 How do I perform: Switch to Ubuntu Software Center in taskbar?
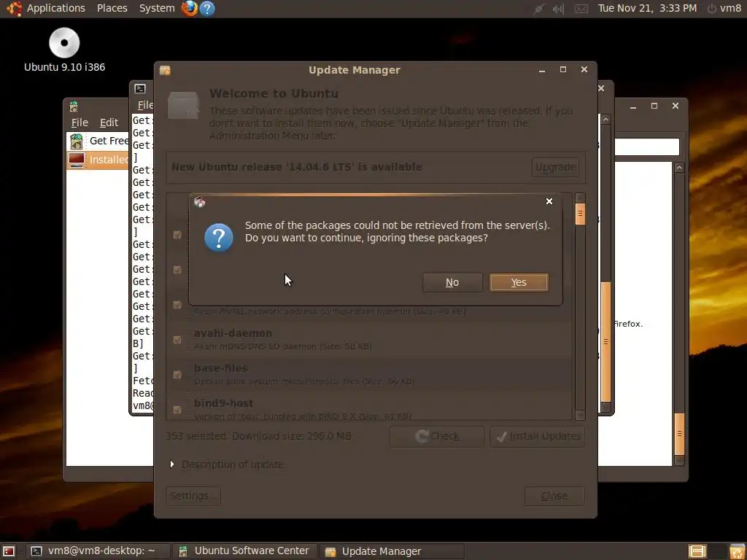[x=244, y=551]
